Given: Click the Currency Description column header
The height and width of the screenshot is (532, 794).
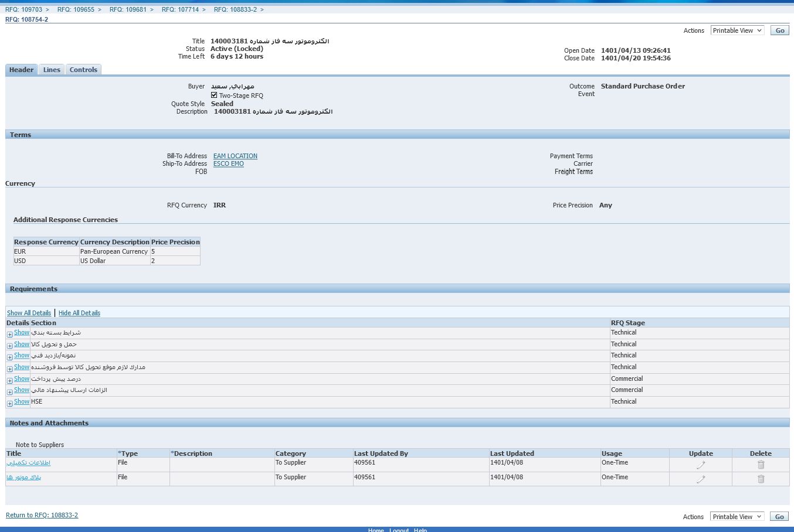Looking at the screenshot, I should tap(115, 242).
